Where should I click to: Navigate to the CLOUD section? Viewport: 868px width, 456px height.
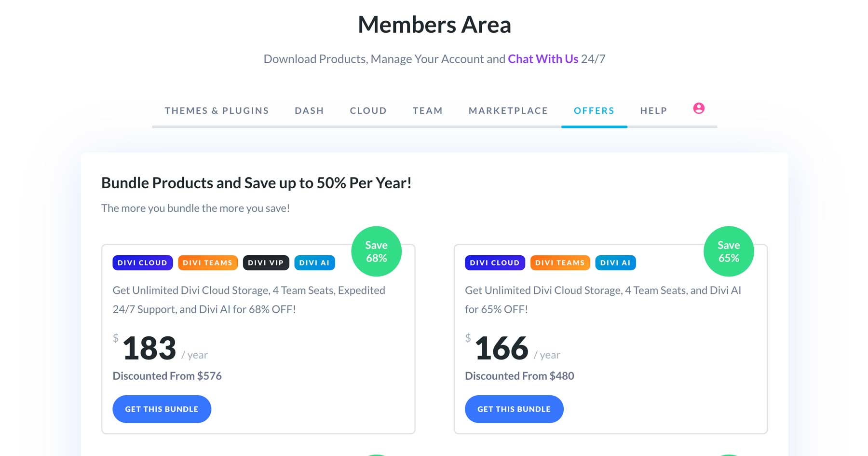tap(368, 111)
